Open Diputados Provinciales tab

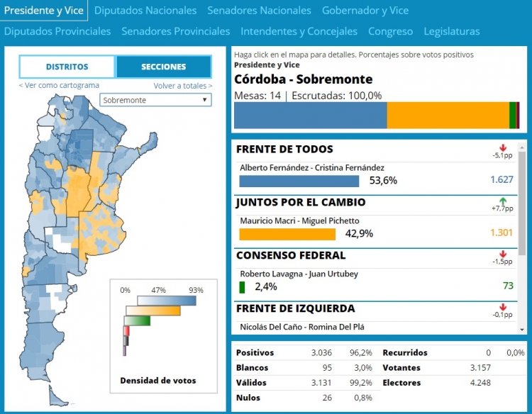coord(57,31)
